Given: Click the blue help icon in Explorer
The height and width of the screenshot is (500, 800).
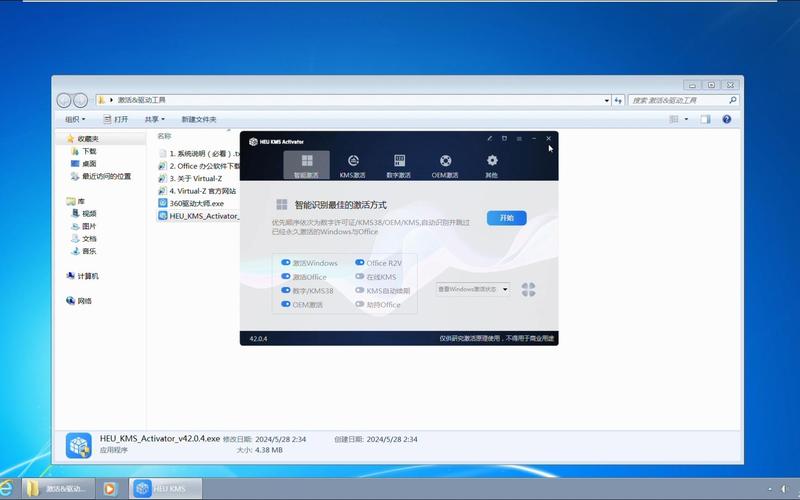Looking at the screenshot, I should pos(727,119).
